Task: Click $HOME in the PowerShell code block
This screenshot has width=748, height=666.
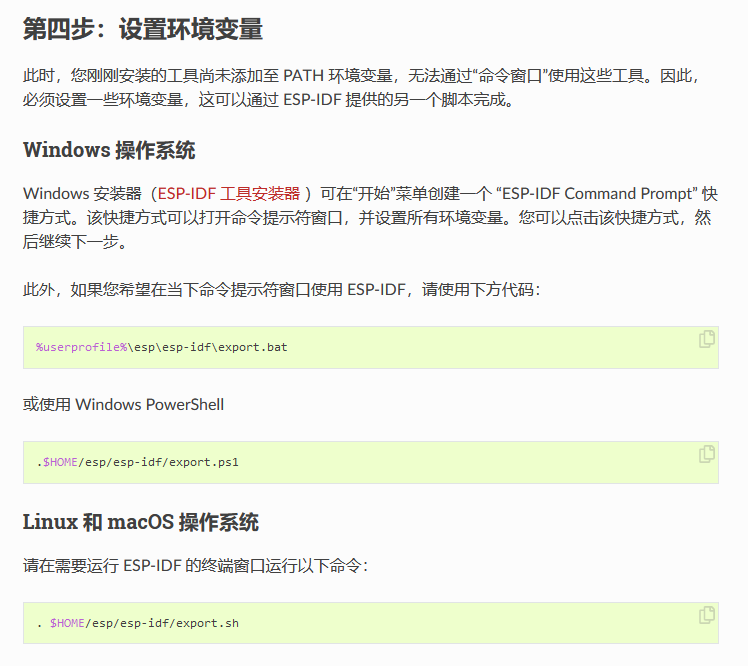Action: [x=61, y=462]
